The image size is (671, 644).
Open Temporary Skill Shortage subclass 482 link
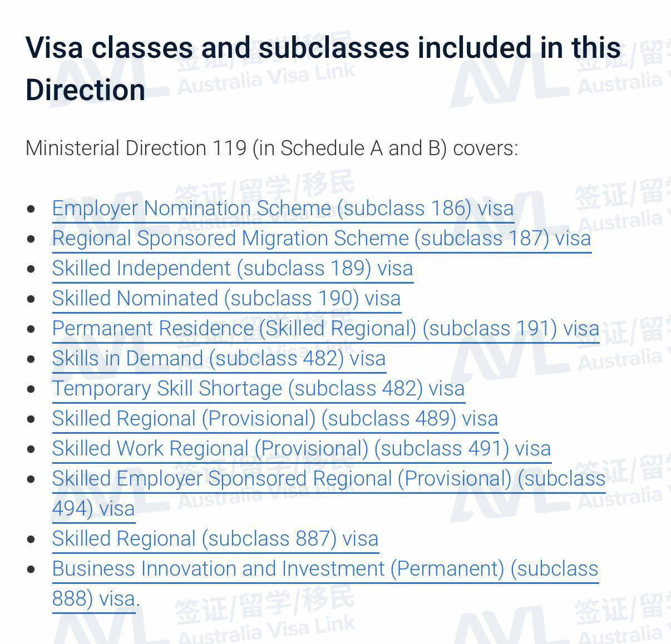coord(259,389)
